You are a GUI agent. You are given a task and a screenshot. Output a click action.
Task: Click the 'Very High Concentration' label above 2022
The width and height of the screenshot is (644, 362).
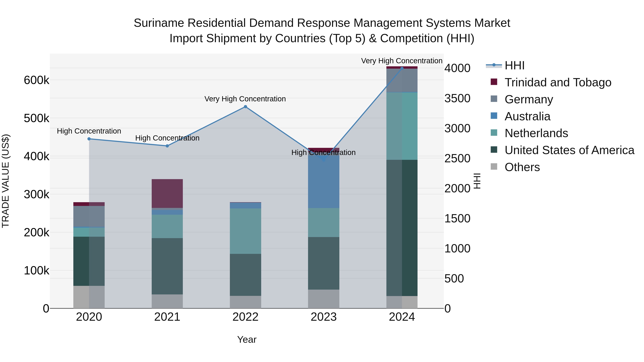click(245, 99)
